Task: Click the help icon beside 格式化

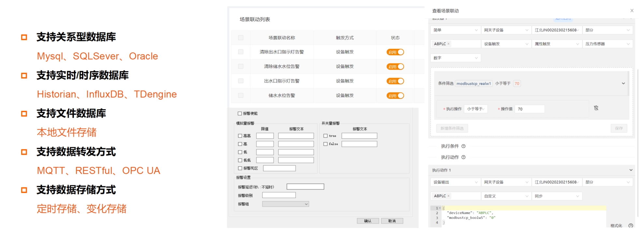Action: (x=631, y=226)
